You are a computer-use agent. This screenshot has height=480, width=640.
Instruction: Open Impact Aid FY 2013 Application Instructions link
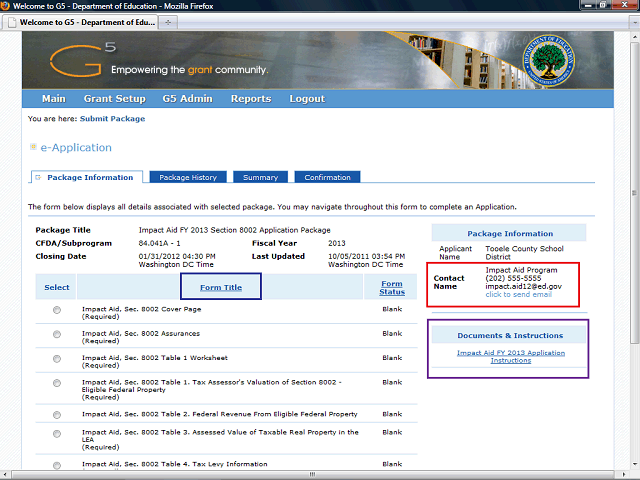point(511,356)
